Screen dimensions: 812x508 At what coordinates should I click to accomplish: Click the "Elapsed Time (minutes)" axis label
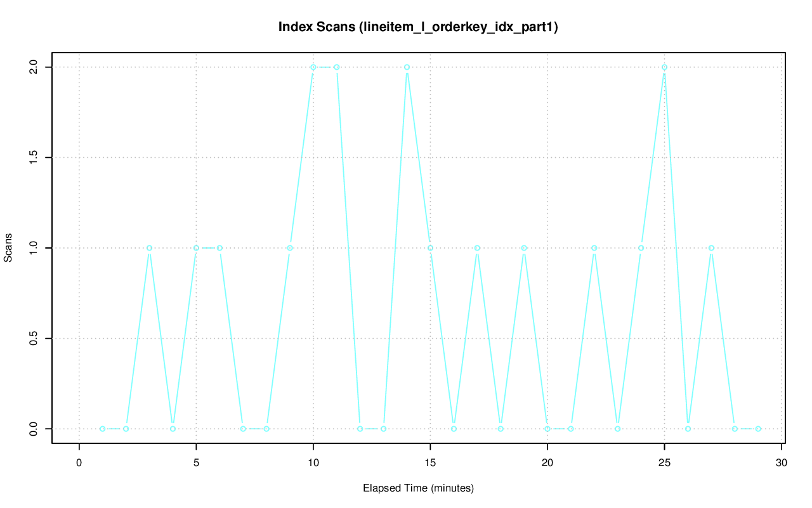[418, 488]
